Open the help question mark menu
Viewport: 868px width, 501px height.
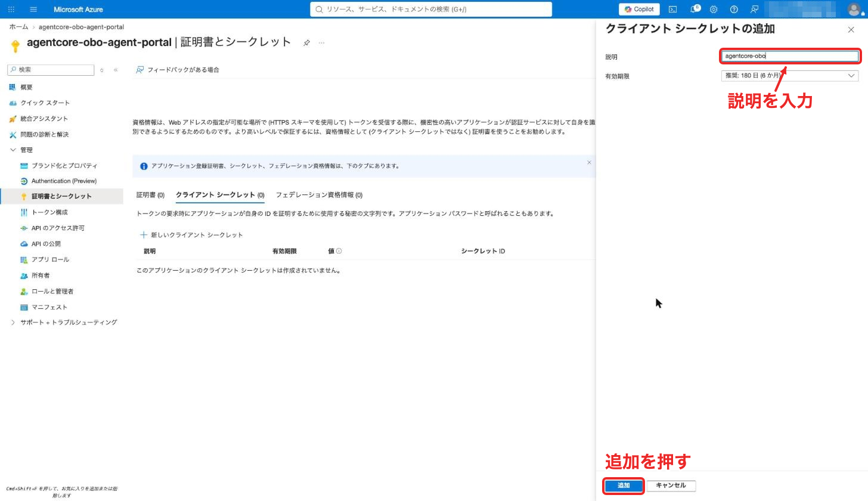734,9
